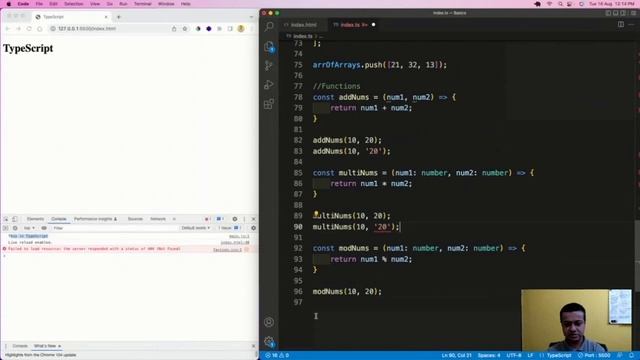Viewport: 640px width, 360px height.
Task: Open the Apple menu
Action: (9, 4)
